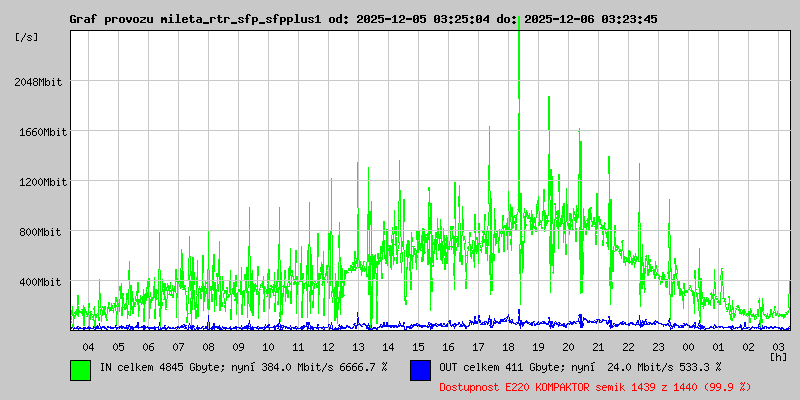Click the '[/s]' unit label at top left
Image resolution: width=800 pixels, height=400 pixels.
click(27, 37)
